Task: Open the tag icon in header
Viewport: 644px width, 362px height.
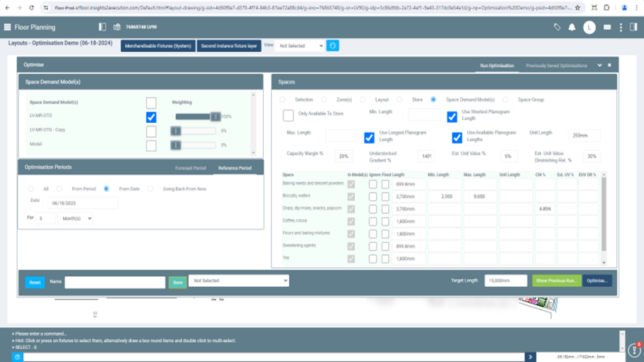Action: pos(557,28)
